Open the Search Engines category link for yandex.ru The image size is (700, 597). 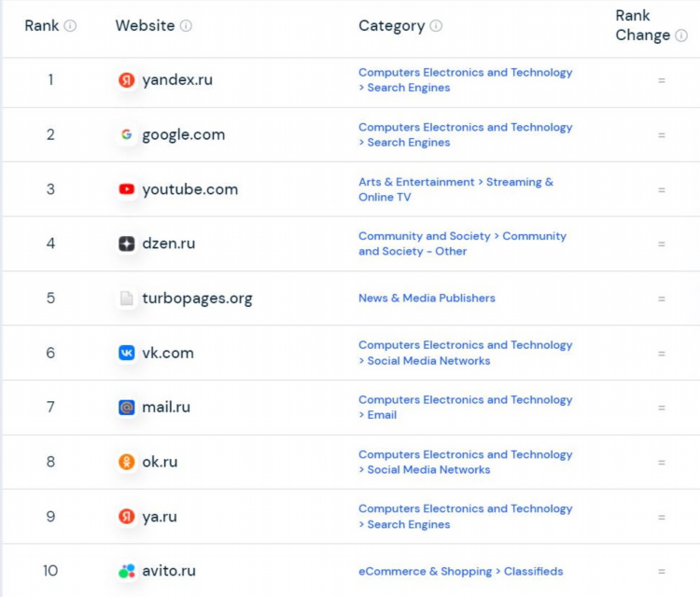tap(465, 80)
